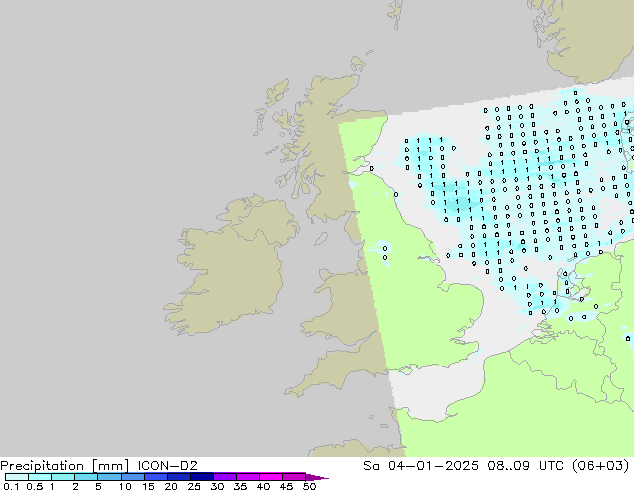Screen dimensions: 634x490
Task: Click the '50' legend scale label
Action: [309, 486]
